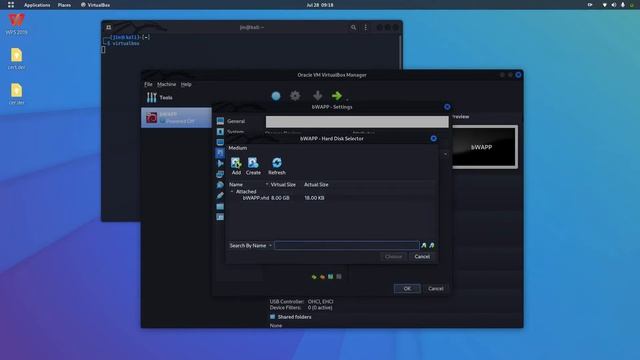Open the Activities grid icon in top panel
This screenshot has width=640, height=360.
pyautogui.click(x=11, y=5)
